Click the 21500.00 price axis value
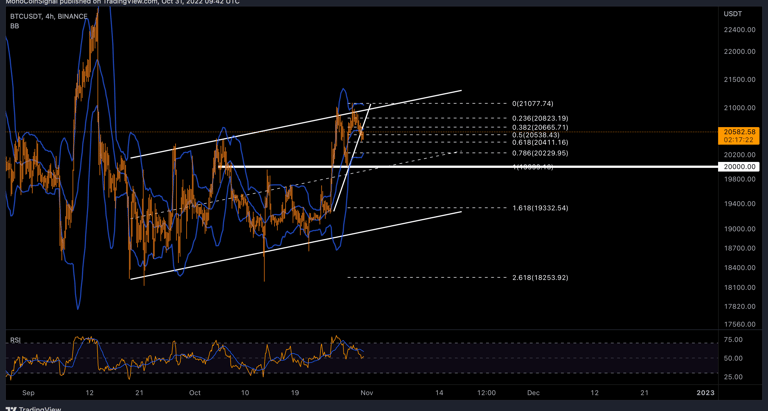768x411 pixels. (x=738, y=80)
